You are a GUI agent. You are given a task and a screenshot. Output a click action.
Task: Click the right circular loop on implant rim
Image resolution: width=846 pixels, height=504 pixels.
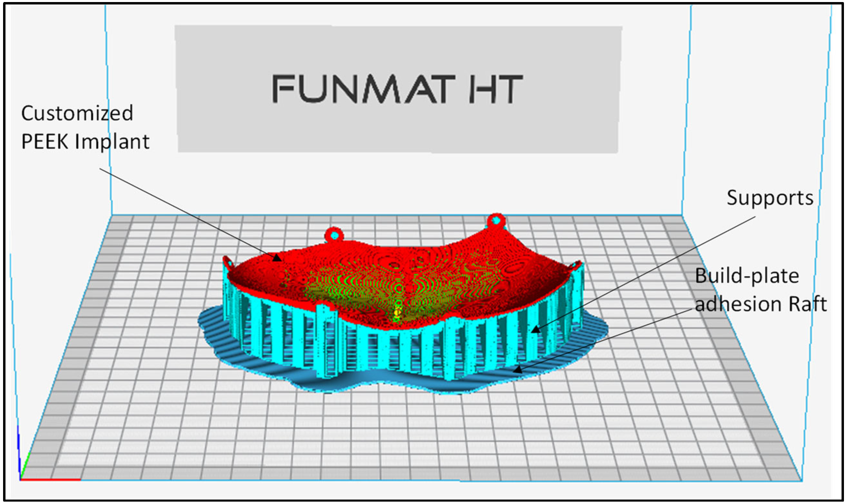point(496,221)
